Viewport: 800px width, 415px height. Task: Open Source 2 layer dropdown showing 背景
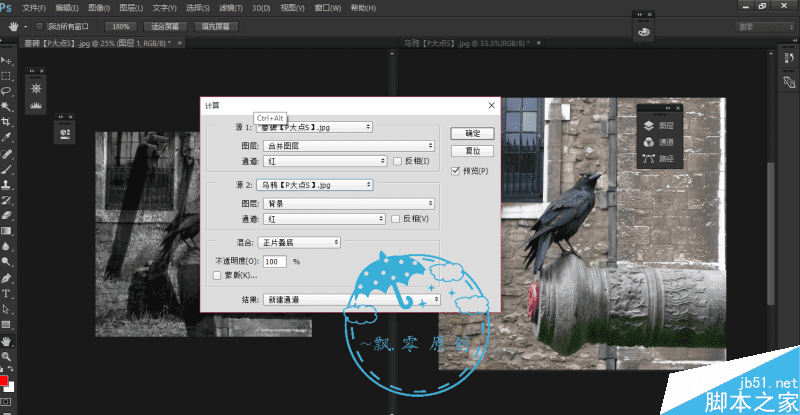point(349,204)
